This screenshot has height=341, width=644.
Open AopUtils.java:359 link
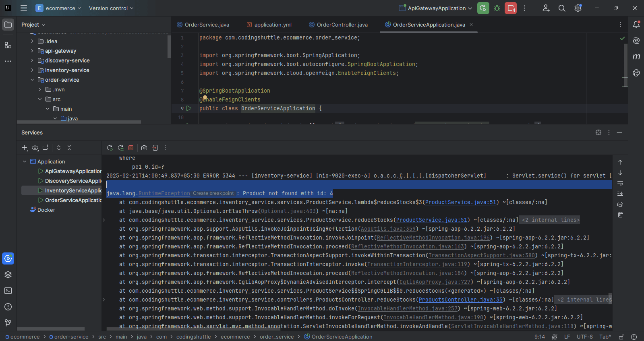tap(388, 229)
